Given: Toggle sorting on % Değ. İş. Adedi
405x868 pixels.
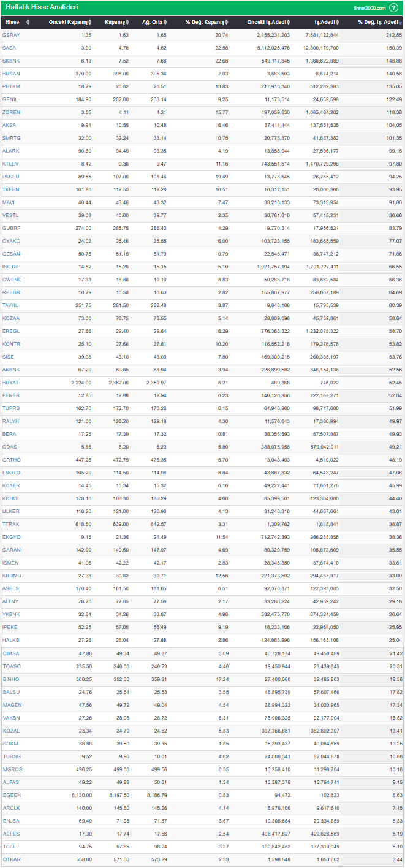Looking at the screenshot, I should click(400, 23).
